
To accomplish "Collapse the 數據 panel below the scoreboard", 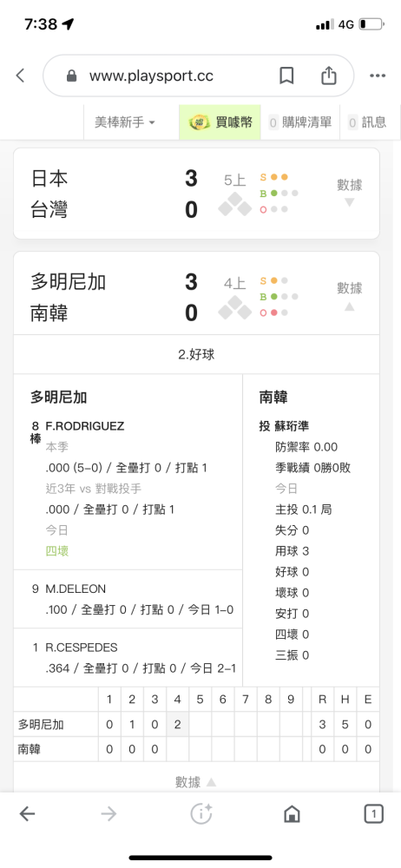I will 195,782.
